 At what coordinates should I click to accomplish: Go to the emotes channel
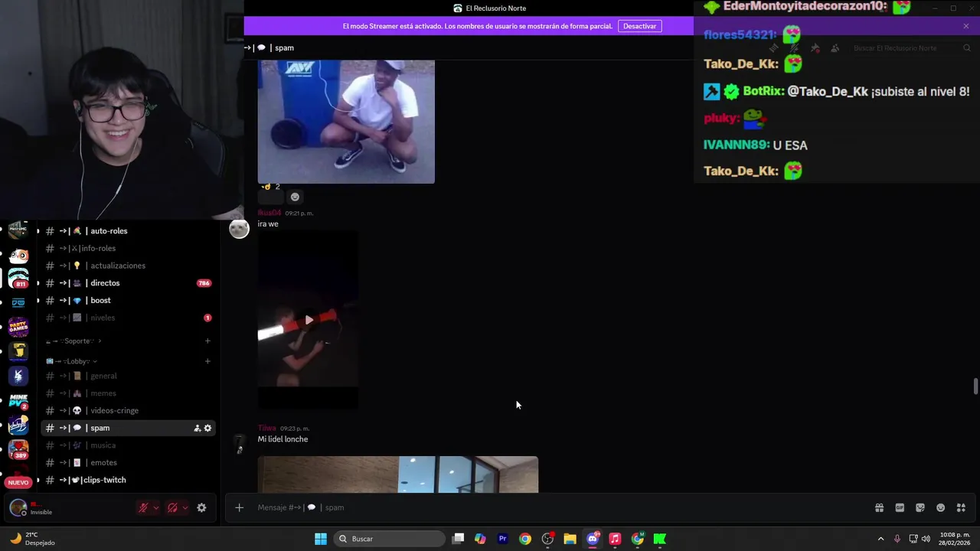pyautogui.click(x=128, y=462)
